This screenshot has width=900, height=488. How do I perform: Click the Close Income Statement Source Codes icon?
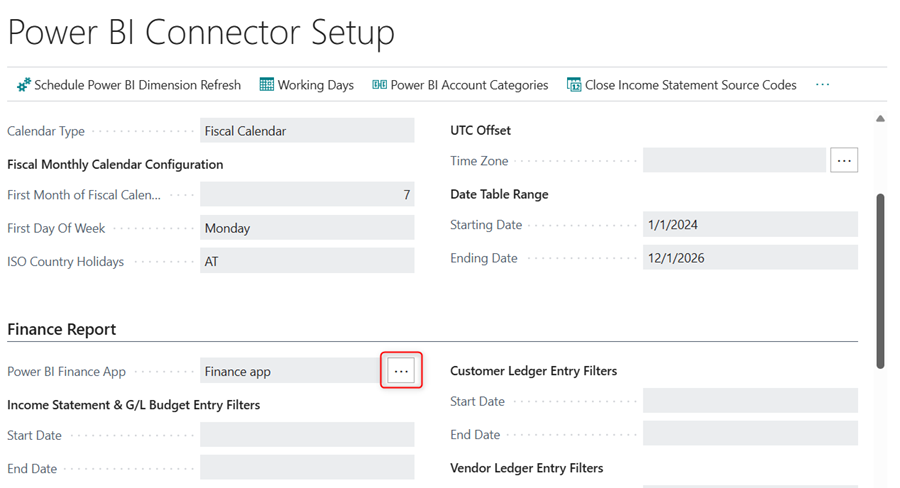point(574,85)
